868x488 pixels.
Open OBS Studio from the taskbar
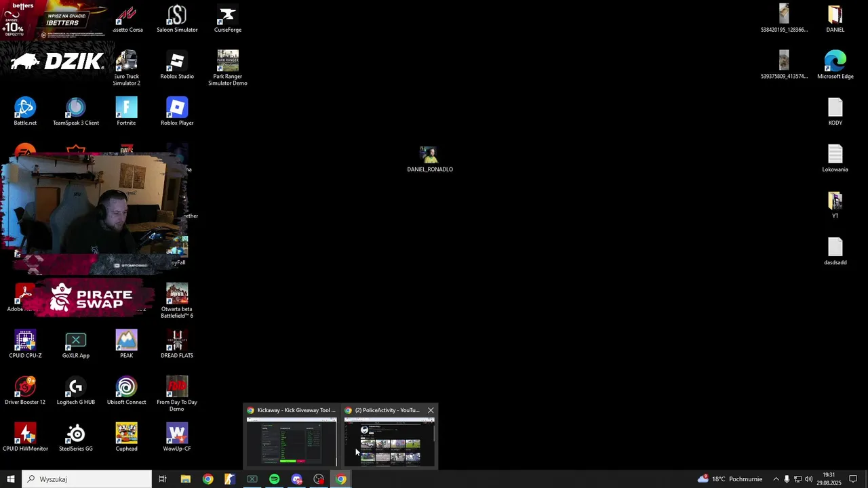(319, 479)
